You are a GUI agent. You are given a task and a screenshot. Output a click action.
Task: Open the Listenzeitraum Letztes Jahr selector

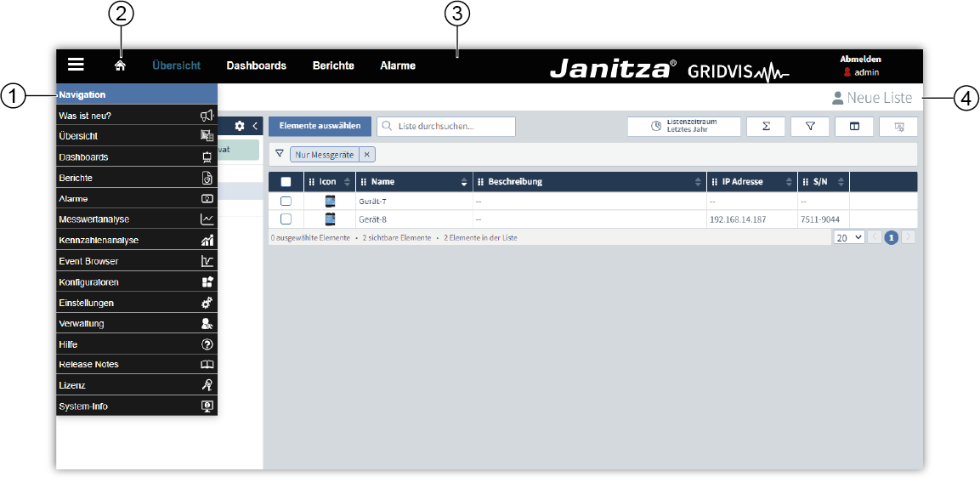[x=684, y=127]
